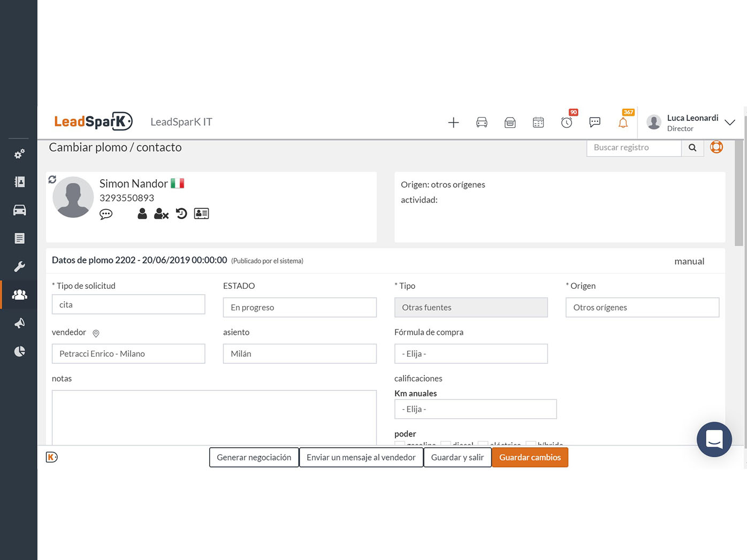Click the plus add icon in the top bar
This screenshot has width=747, height=560.
tap(453, 122)
